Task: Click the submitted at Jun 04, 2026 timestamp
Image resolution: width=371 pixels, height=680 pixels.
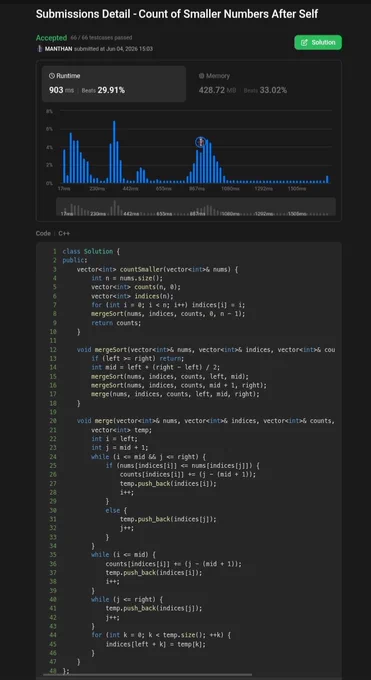Action: coord(113,49)
